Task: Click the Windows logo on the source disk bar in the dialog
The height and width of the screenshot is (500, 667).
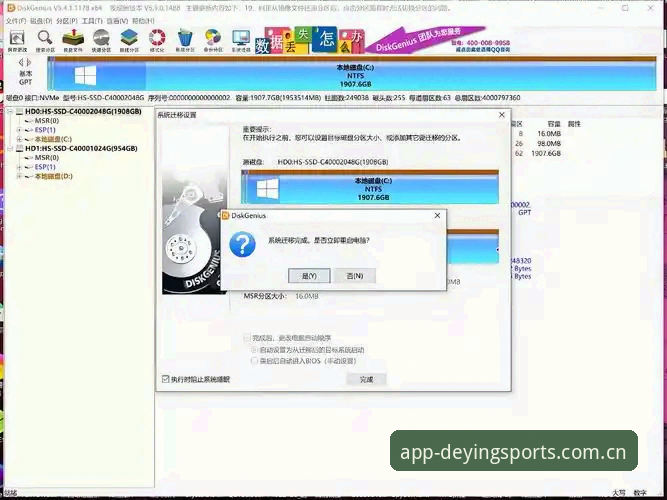Action: [268, 189]
